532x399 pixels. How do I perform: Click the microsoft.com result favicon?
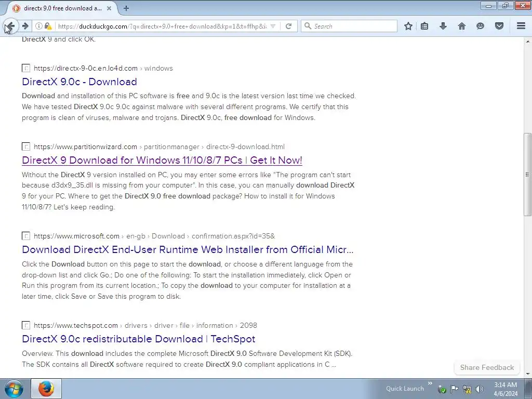click(x=26, y=236)
